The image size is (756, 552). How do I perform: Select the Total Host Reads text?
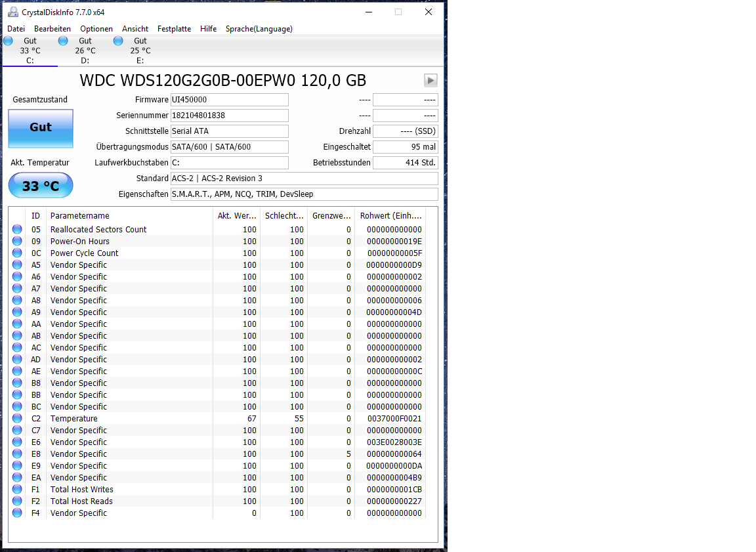pyautogui.click(x=81, y=501)
